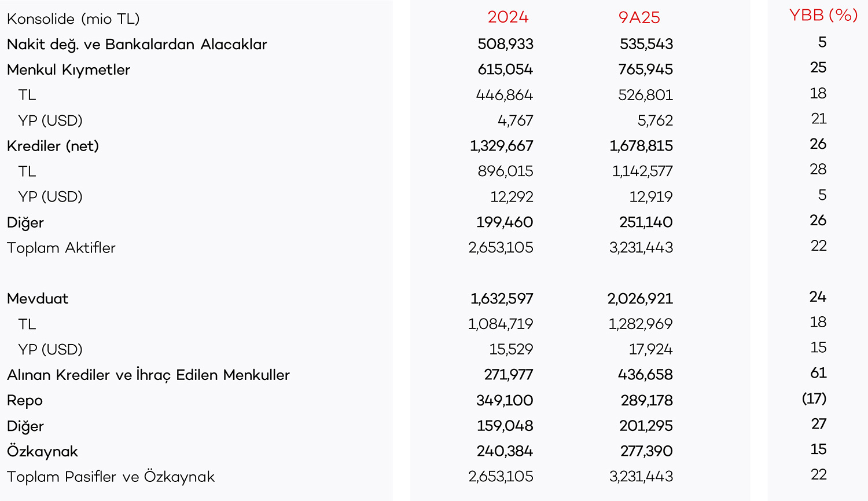The image size is (868, 501).
Task: Click the 61 percent YBB value
Action: pos(818,373)
